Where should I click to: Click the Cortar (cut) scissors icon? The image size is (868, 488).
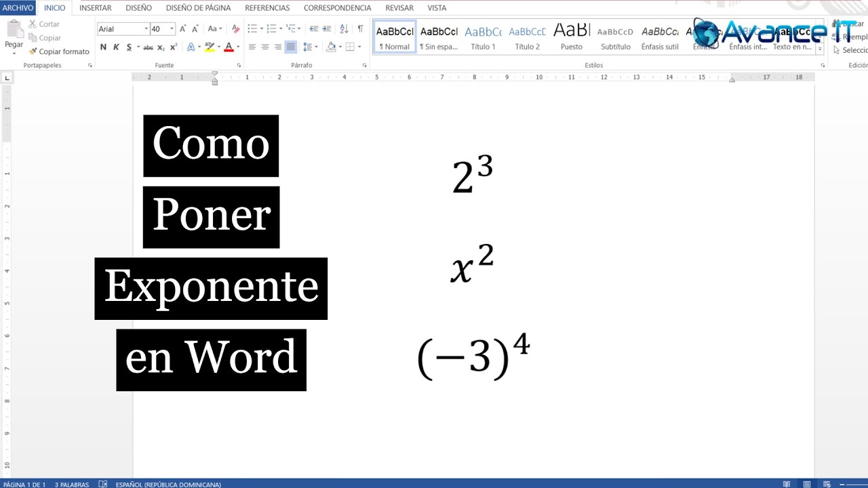click(33, 24)
